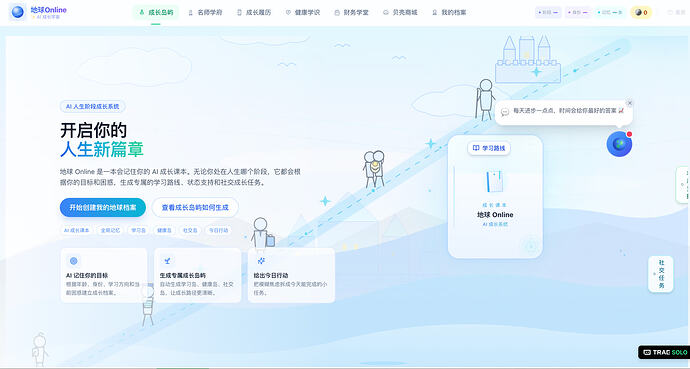This screenshot has height=369, width=690.
Task: Select the 今日行动 tag chip
Action: pyautogui.click(x=218, y=230)
